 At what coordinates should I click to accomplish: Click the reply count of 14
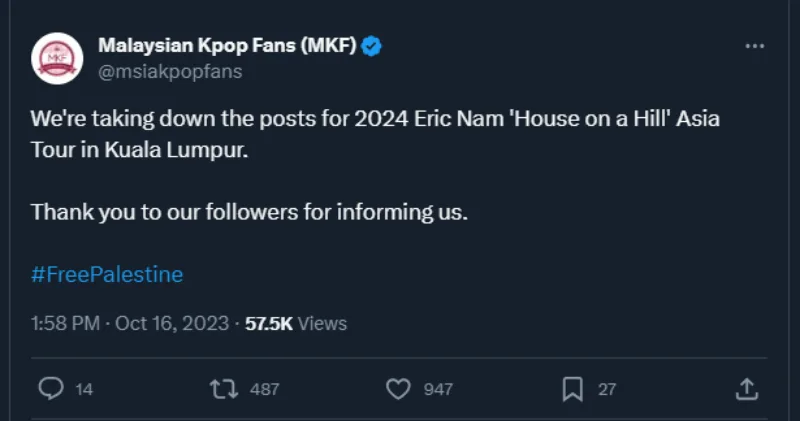point(84,389)
